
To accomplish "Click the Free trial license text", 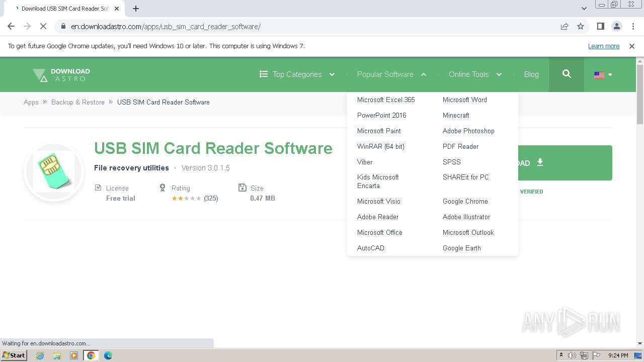I will 121,198.
